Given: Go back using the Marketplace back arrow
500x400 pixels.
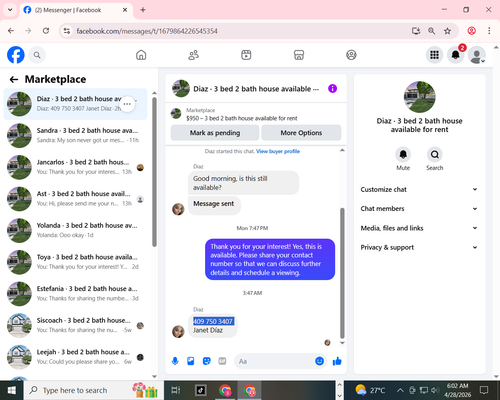Looking at the screenshot, I should (14, 79).
